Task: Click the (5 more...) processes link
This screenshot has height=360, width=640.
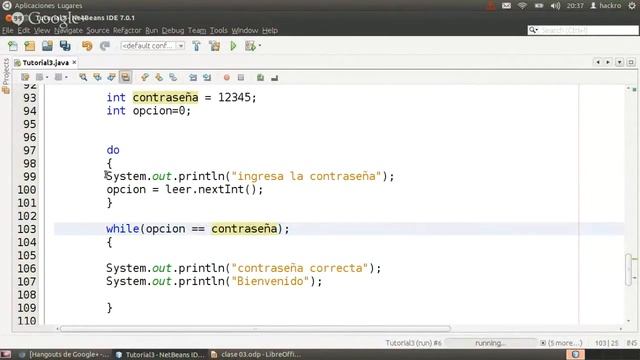Action: (565, 343)
